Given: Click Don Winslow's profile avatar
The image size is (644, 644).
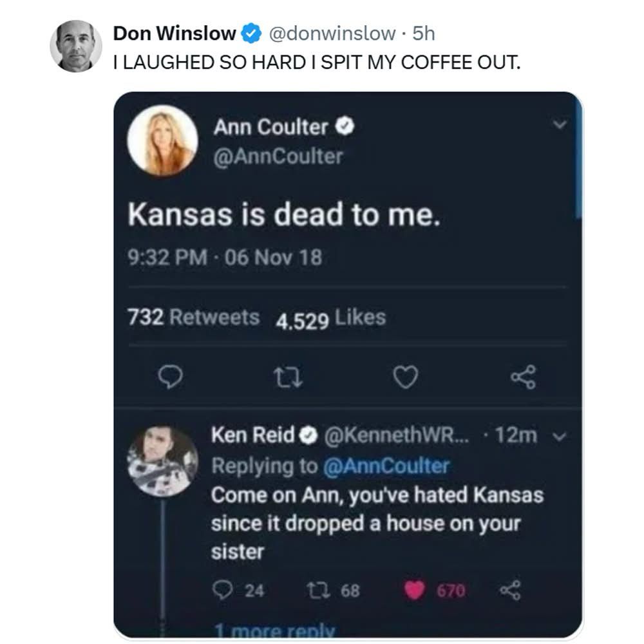Looking at the screenshot, I should tap(76, 46).
